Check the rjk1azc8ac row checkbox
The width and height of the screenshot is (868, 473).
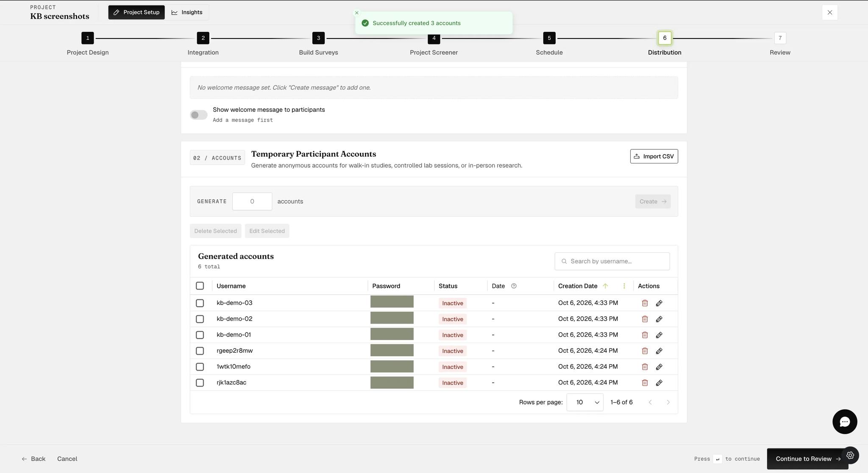tap(200, 383)
